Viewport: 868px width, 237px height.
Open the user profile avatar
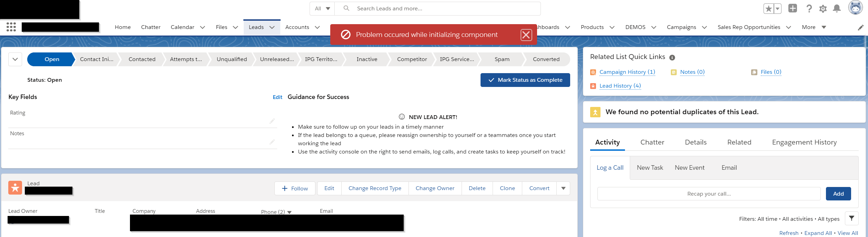tap(855, 8)
